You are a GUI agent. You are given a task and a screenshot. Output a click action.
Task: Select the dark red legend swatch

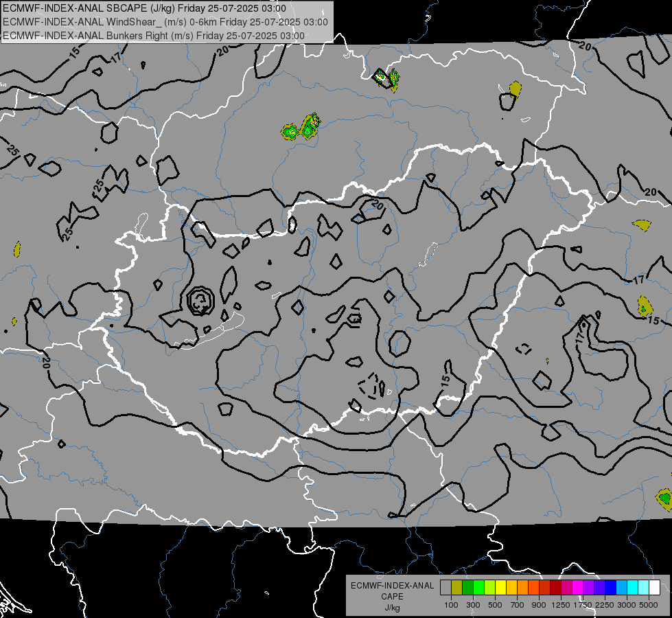[x=556, y=588]
